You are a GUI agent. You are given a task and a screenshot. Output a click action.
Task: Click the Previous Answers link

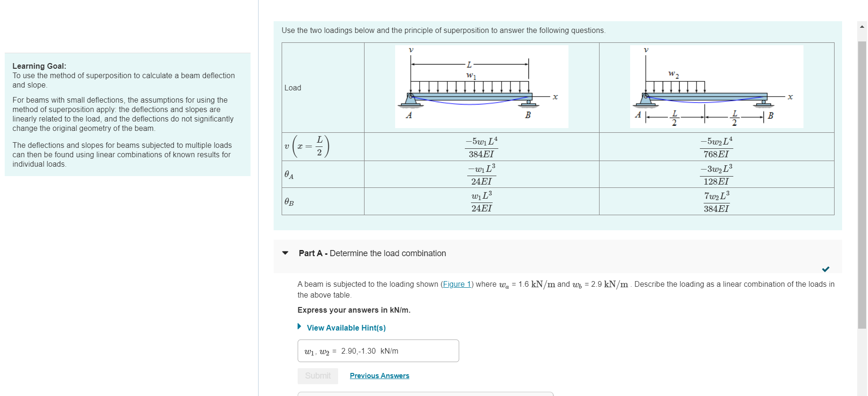(x=379, y=375)
